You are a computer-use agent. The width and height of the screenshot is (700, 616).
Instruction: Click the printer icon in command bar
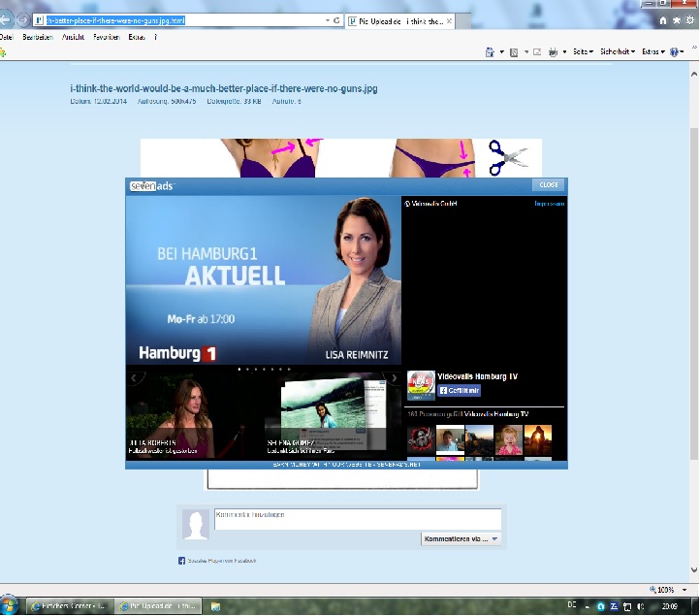pyautogui.click(x=554, y=51)
